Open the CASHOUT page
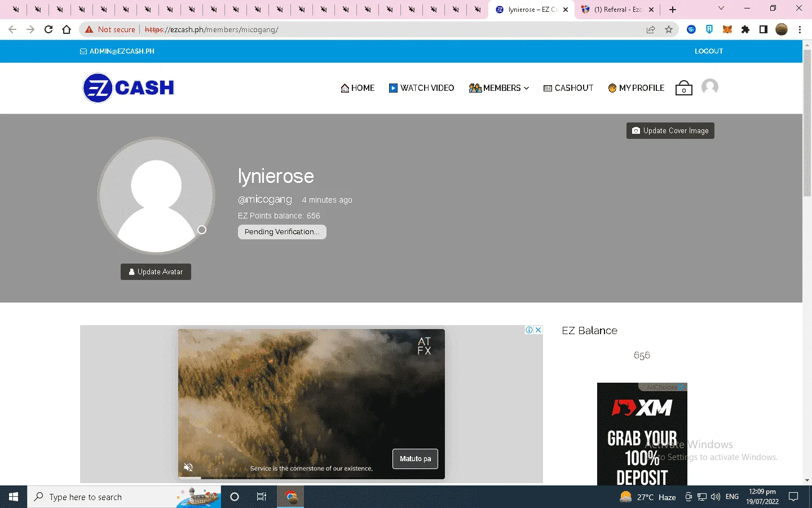 568,88
